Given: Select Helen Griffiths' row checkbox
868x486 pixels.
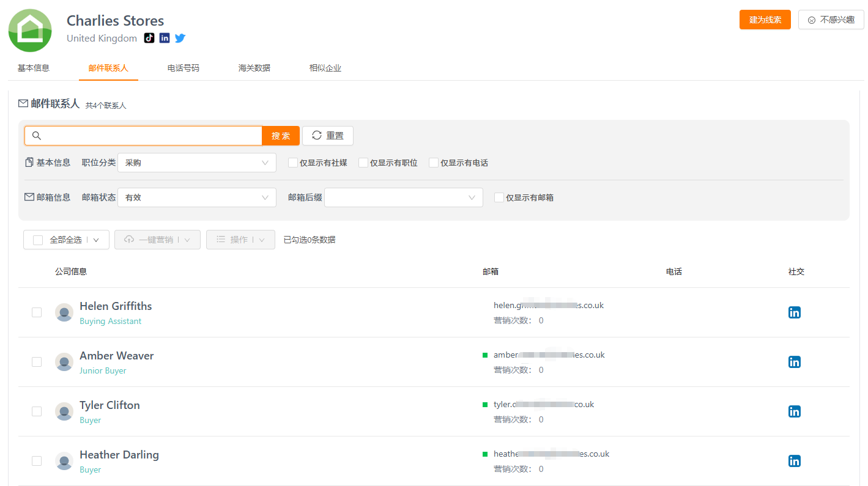Looking at the screenshot, I should 37,312.
